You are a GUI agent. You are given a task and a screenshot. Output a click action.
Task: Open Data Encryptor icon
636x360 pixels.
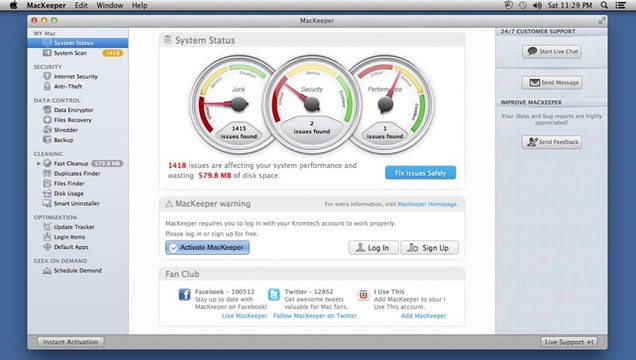[47, 110]
